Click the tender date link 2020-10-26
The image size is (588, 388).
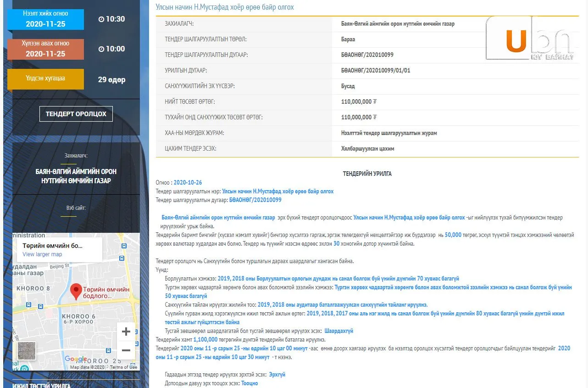click(188, 183)
